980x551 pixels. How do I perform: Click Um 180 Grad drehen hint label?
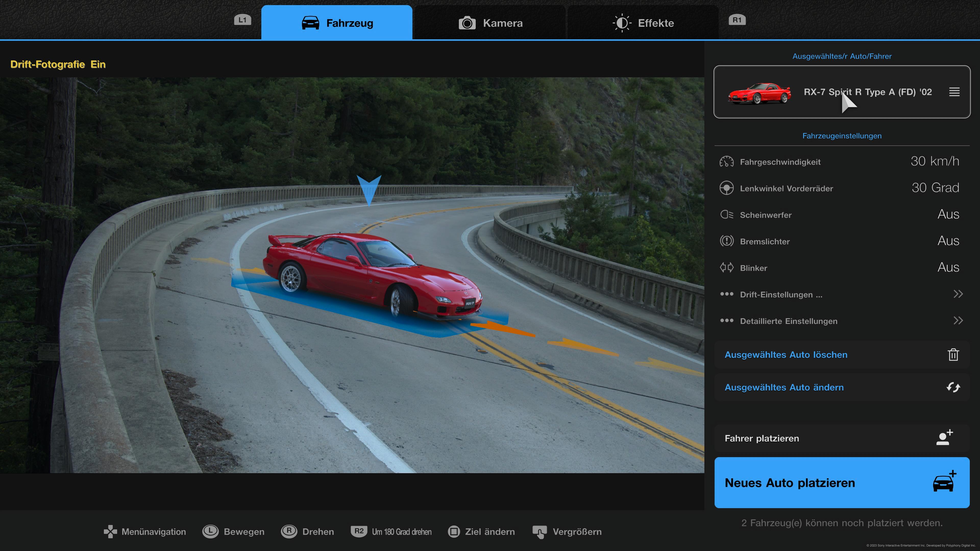pos(402,532)
